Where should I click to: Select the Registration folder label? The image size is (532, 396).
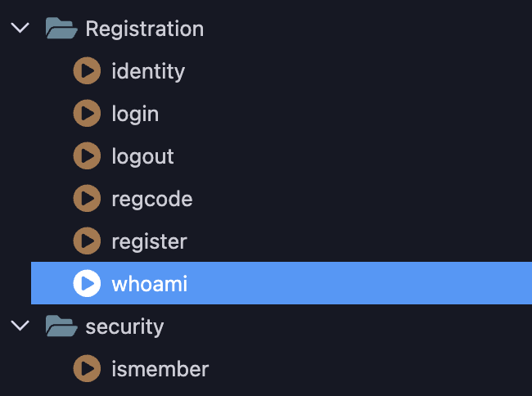145,29
